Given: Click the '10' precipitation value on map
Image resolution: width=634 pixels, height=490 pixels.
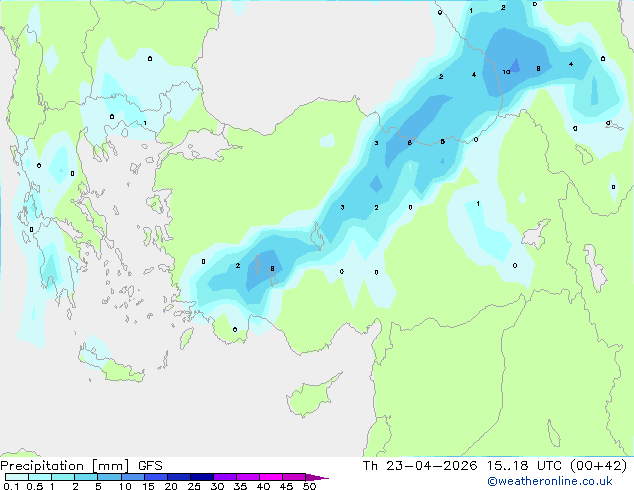Looking at the screenshot, I should [x=506, y=72].
